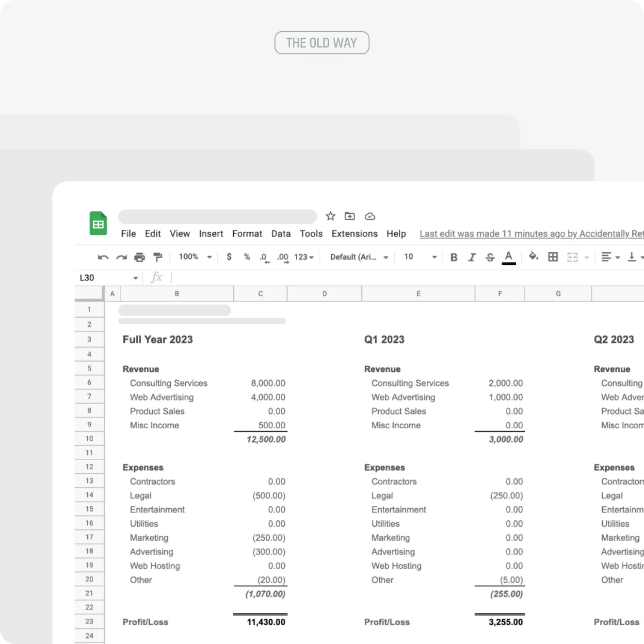644x644 pixels.
Task: Star this spreadsheet document
Action: pyautogui.click(x=330, y=216)
